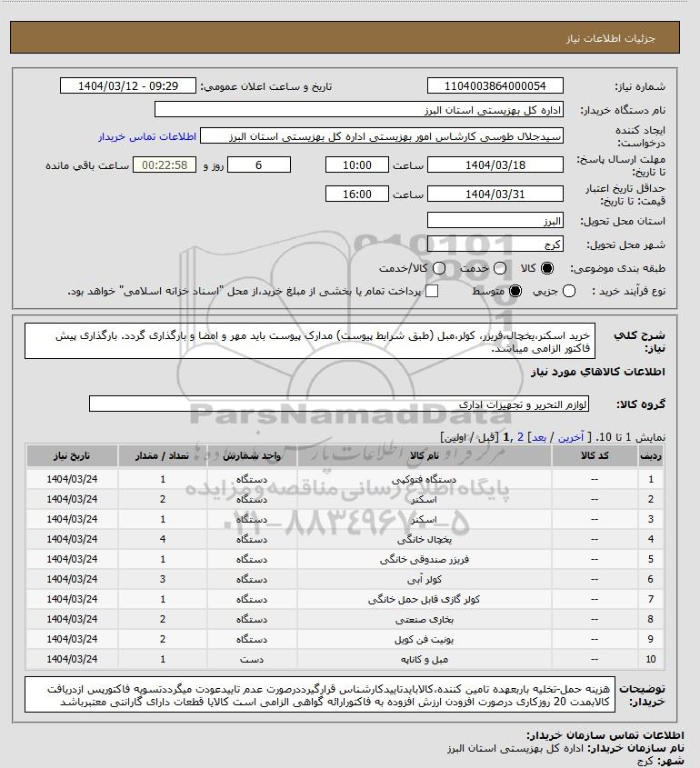Select the فریزر صندوقی خانگی item row
Image resolution: width=700 pixels, height=768 pixels.
pyautogui.click(x=345, y=559)
